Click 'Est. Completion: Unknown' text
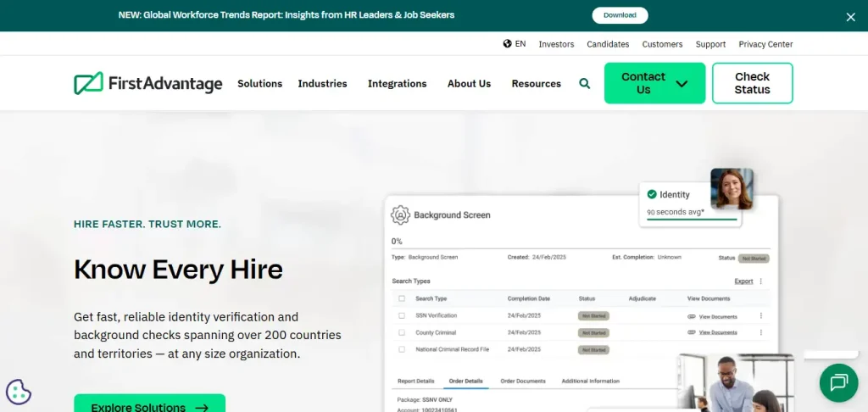Viewport: 868px width, 412px height. click(x=647, y=258)
